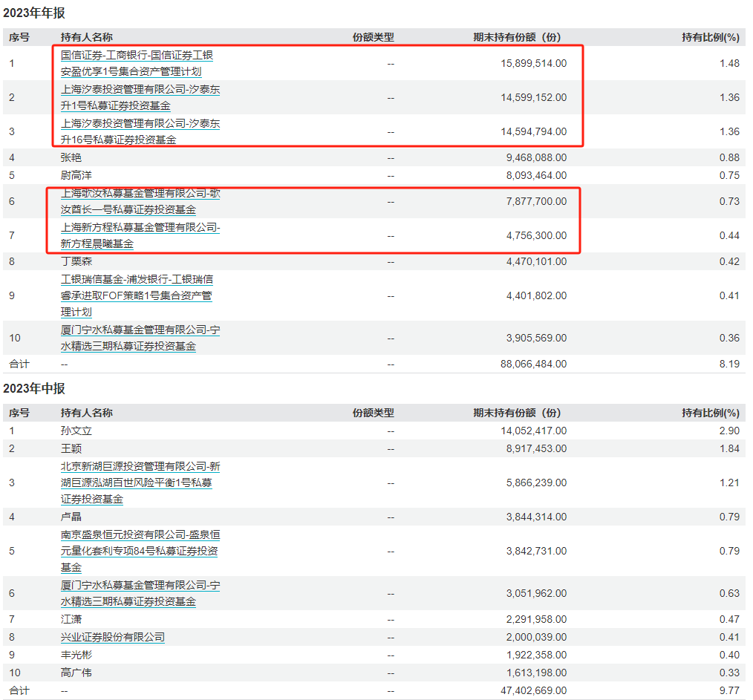
Task: Select share value 8,917,453.00
Action: [536, 448]
